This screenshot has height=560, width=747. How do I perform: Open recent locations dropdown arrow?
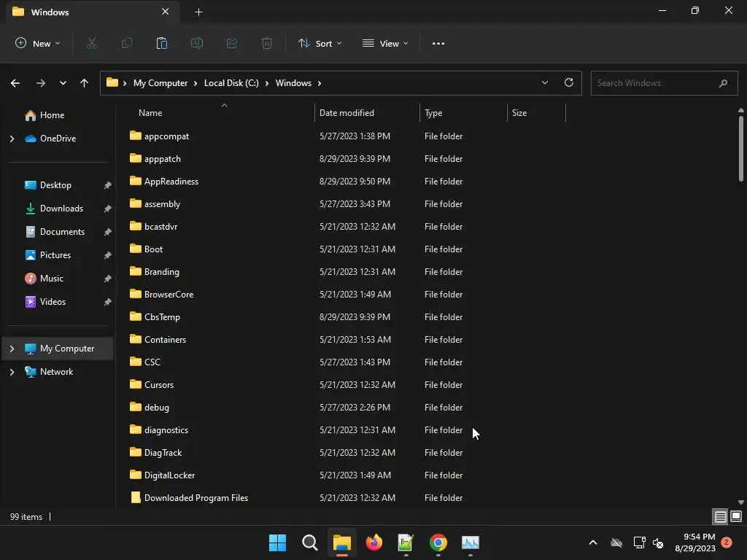(x=63, y=83)
